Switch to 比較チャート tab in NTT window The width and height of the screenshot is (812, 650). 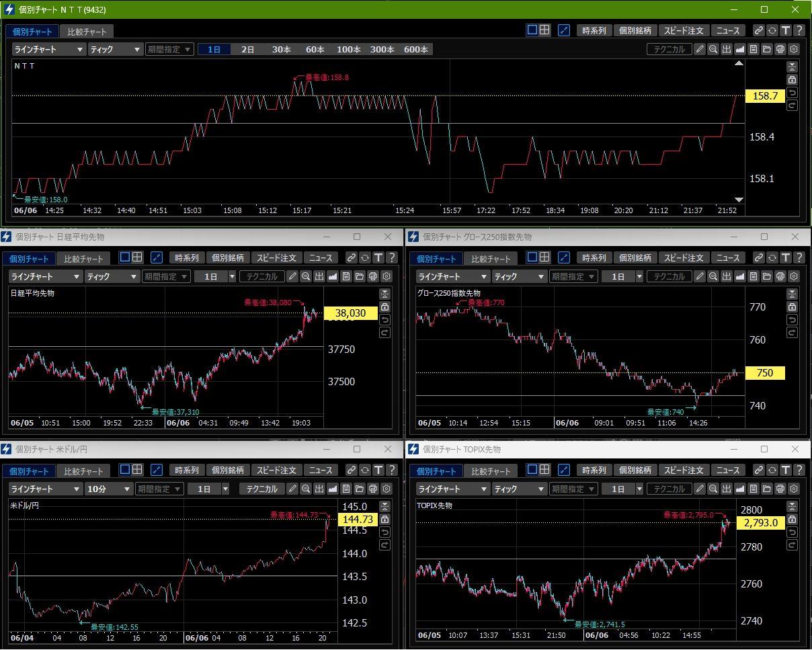(x=87, y=32)
